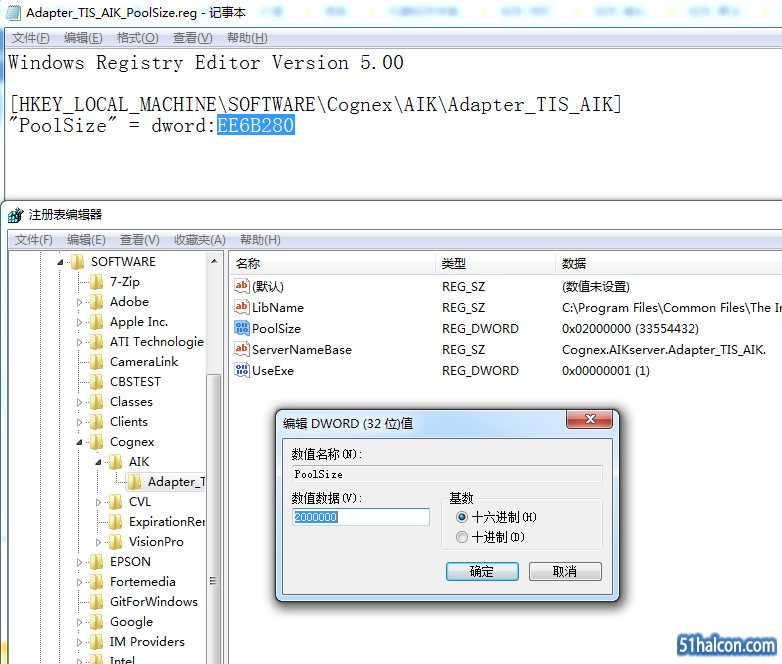The image size is (782, 664).
Task: Click the LibName string value icon
Action: point(241,307)
